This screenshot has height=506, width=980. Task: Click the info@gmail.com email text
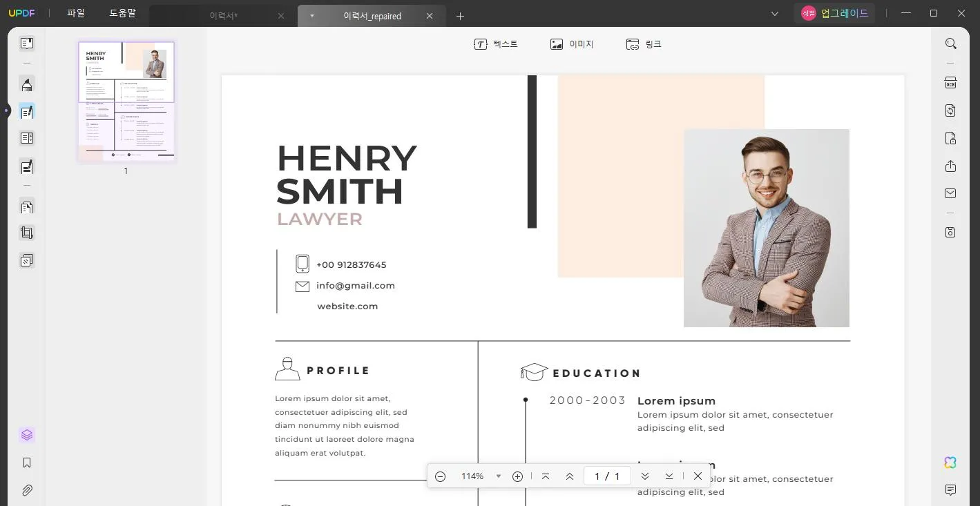[x=356, y=286]
